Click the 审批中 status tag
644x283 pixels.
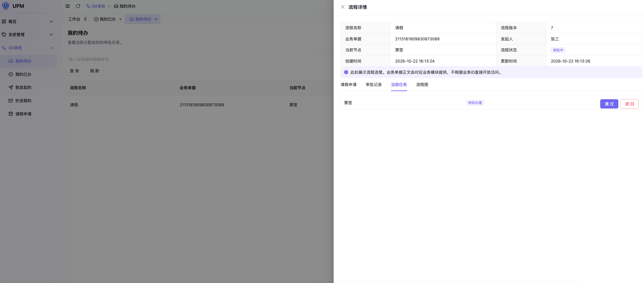pyautogui.click(x=558, y=50)
